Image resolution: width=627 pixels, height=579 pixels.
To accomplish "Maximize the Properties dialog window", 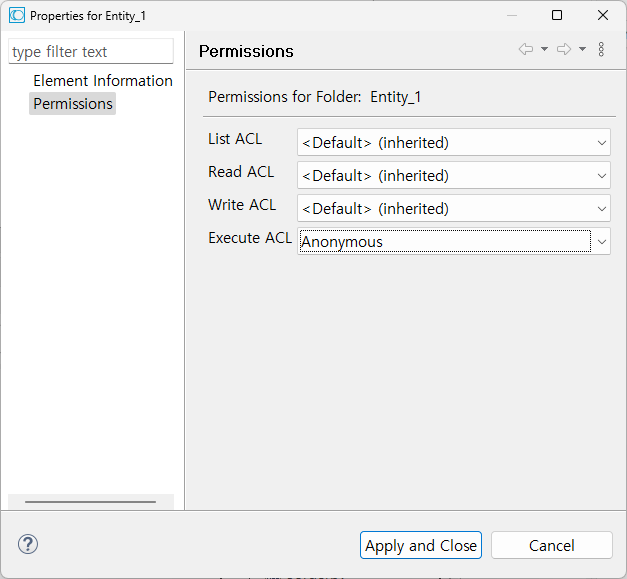I will pos(557,15).
